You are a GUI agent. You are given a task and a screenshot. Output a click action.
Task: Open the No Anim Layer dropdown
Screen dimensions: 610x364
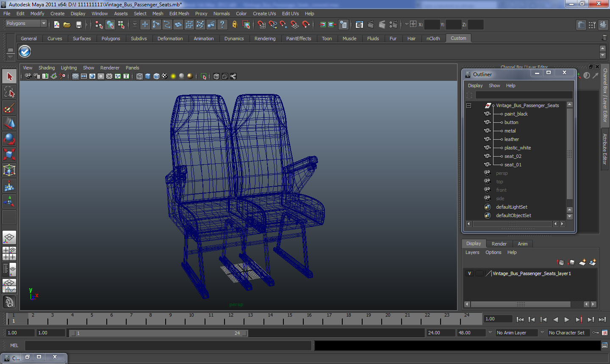click(x=516, y=333)
